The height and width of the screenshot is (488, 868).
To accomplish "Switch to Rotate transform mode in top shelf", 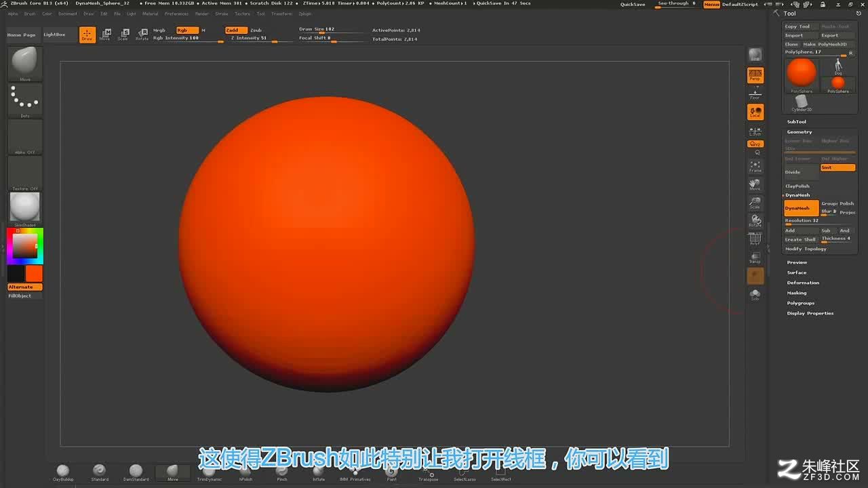I will click(142, 35).
